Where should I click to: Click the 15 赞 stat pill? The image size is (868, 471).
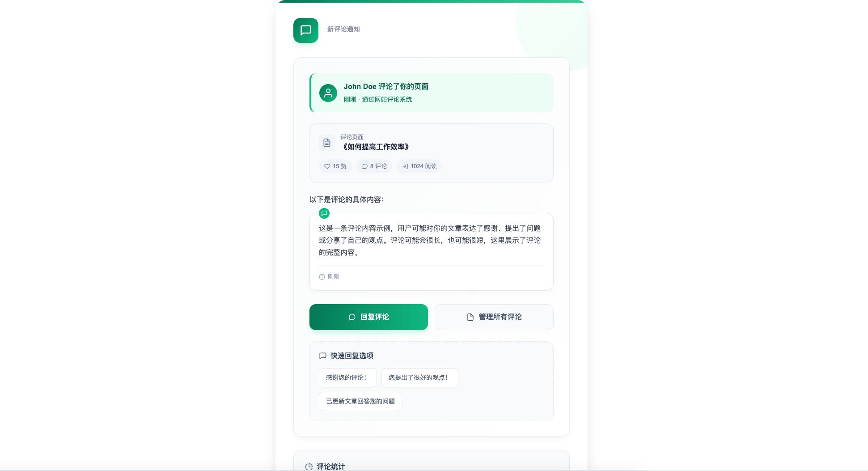coord(335,166)
